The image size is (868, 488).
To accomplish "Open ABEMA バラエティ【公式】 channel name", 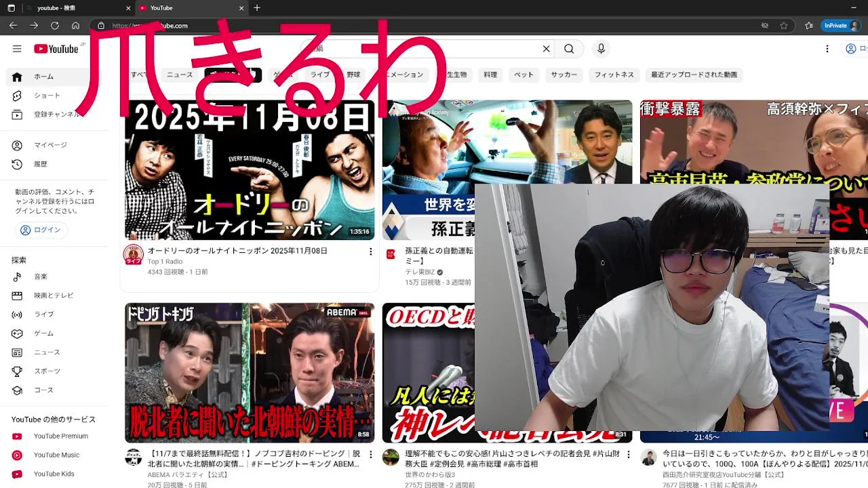I will click(x=188, y=475).
